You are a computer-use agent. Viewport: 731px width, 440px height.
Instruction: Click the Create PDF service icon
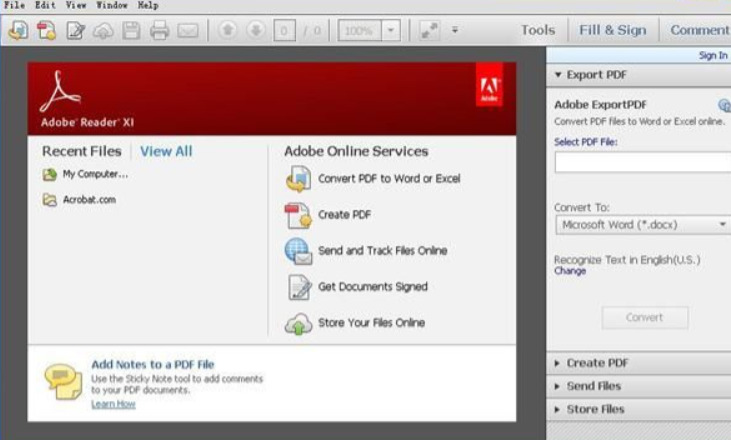(x=298, y=215)
